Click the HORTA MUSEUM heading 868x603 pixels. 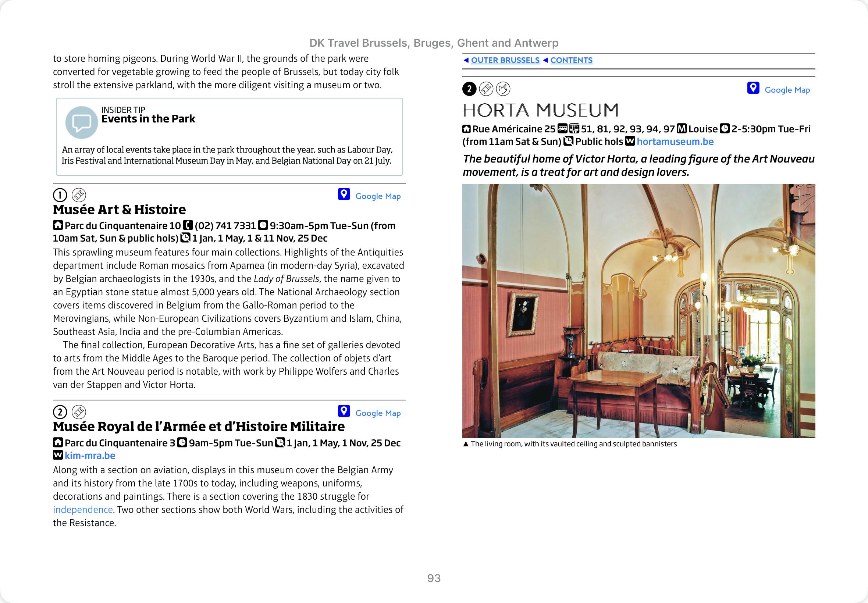[540, 110]
